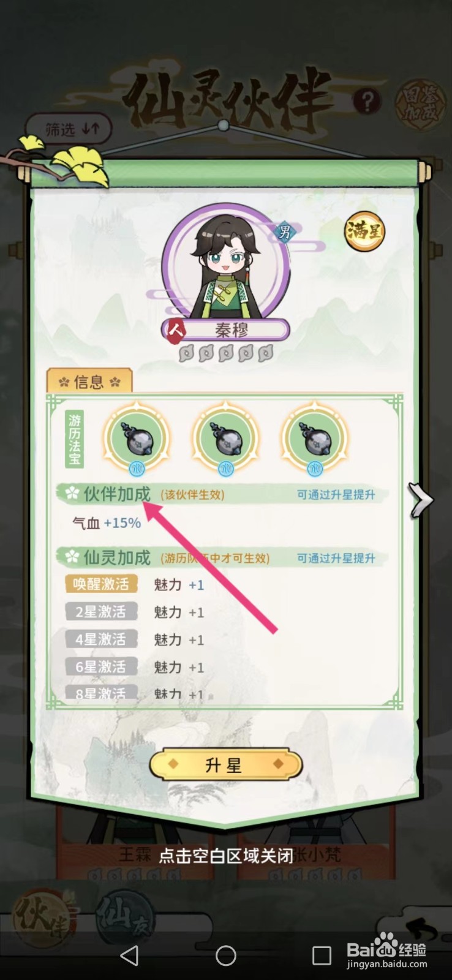Tap the 图鉴加成 round badge icon
This screenshot has height=980, width=452.
click(x=420, y=104)
